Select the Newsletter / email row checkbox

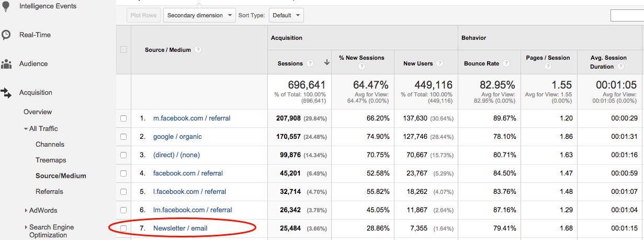click(123, 228)
